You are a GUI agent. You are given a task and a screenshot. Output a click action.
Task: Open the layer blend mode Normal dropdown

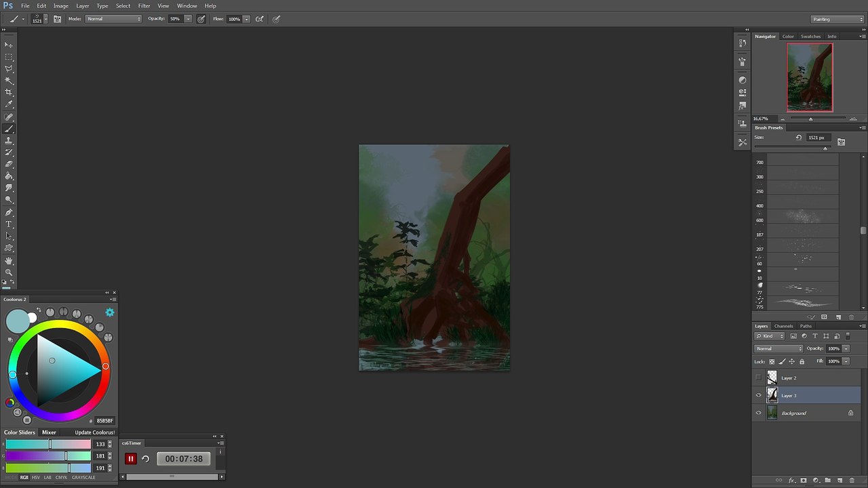pyautogui.click(x=778, y=348)
